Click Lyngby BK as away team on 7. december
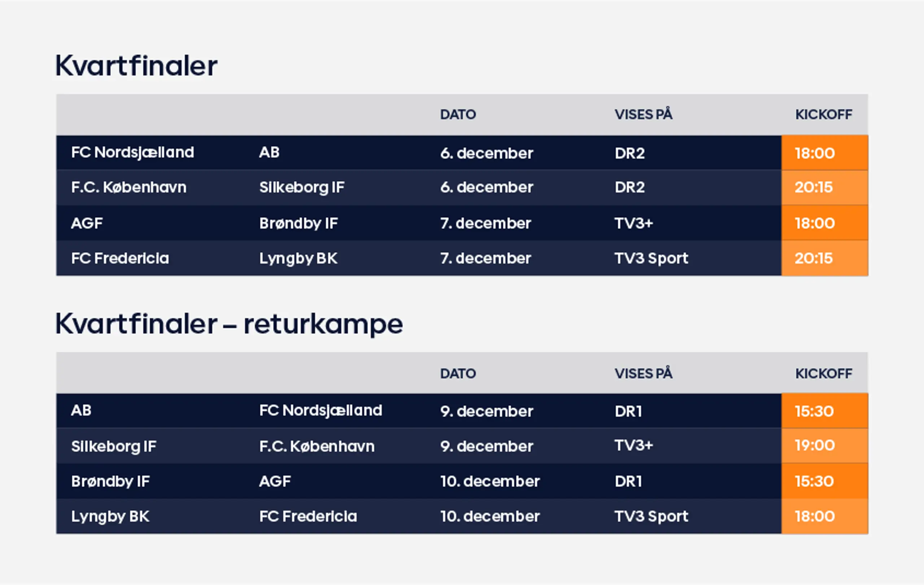 click(298, 258)
